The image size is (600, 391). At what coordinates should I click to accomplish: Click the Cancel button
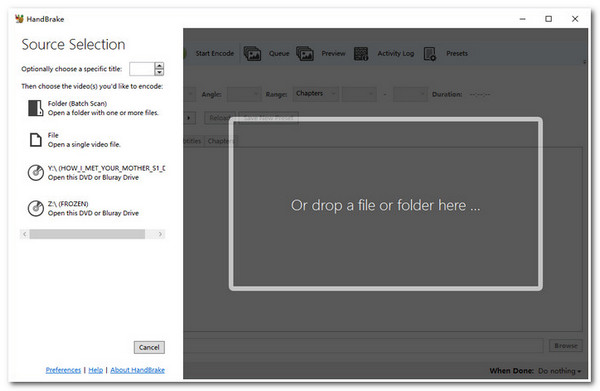click(x=149, y=347)
